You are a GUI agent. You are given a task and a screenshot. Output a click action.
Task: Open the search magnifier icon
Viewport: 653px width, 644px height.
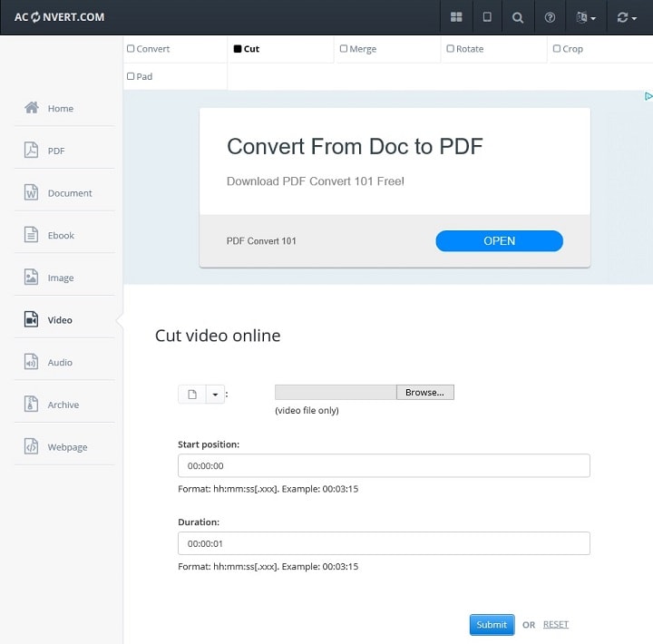pyautogui.click(x=518, y=17)
